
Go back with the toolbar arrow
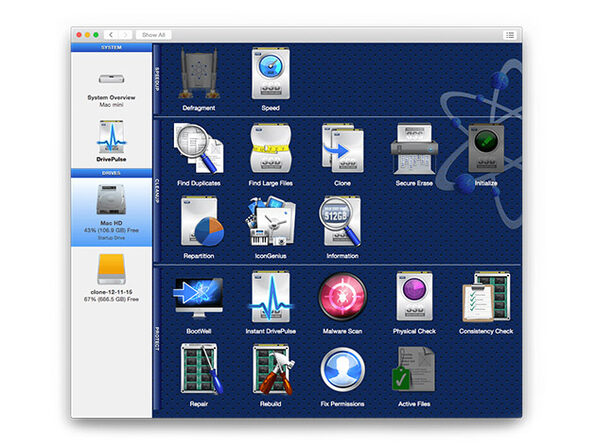[111, 35]
